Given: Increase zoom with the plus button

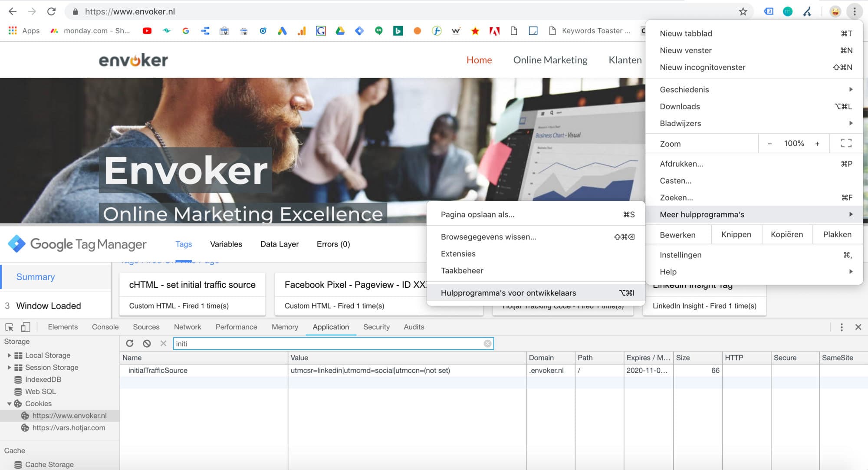Looking at the screenshot, I should coord(817,143).
